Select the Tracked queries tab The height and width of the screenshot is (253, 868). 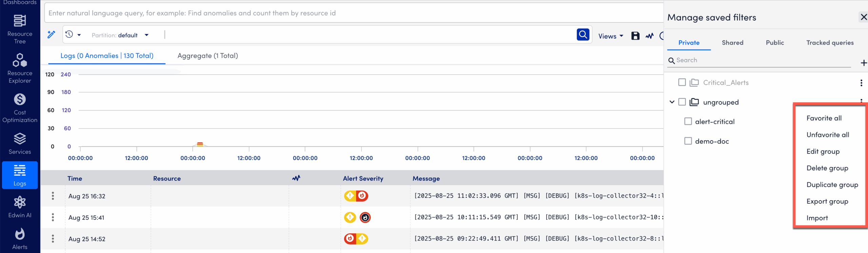[x=830, y=43]
